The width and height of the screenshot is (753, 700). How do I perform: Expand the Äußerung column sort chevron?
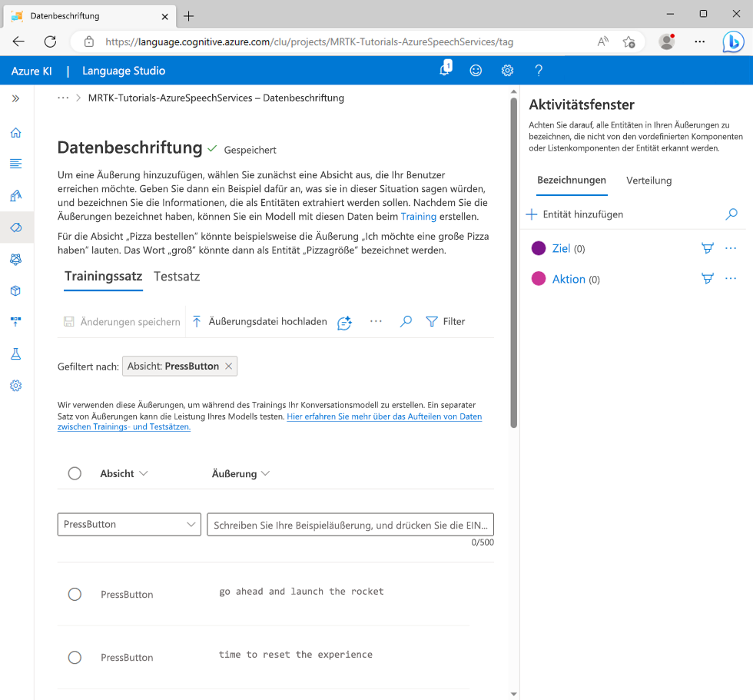pyautogui.click(x=266, y=474)
